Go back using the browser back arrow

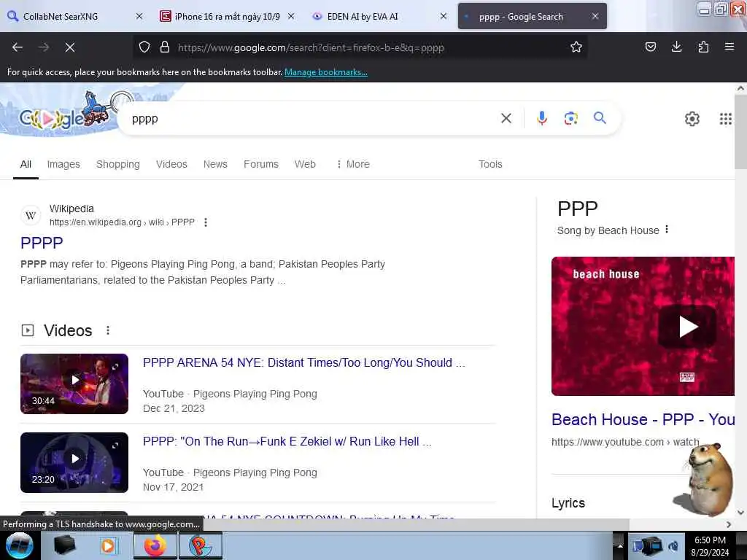(x=18, y=47)
